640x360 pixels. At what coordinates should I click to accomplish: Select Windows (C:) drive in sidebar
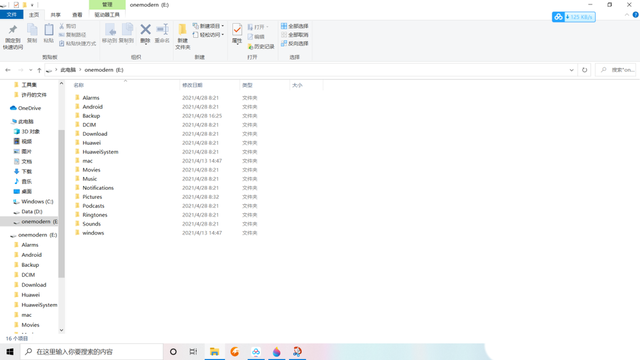click(x=37, y=201)
